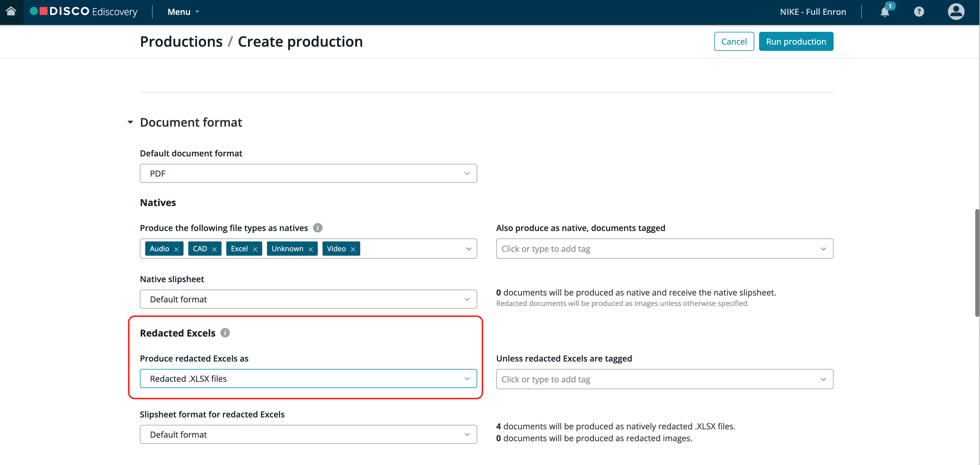The image size is (980, 465).
Task: Remove the CAD file type chip
Action: pyautogui.click(x=214, y=249)
